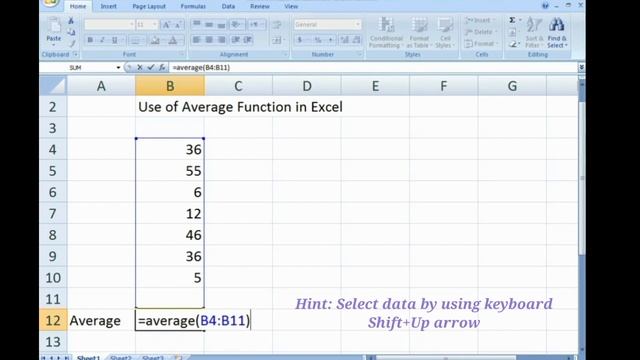The image size is (640, 360).
Task: Select column B header
Action: click(170, 86)
